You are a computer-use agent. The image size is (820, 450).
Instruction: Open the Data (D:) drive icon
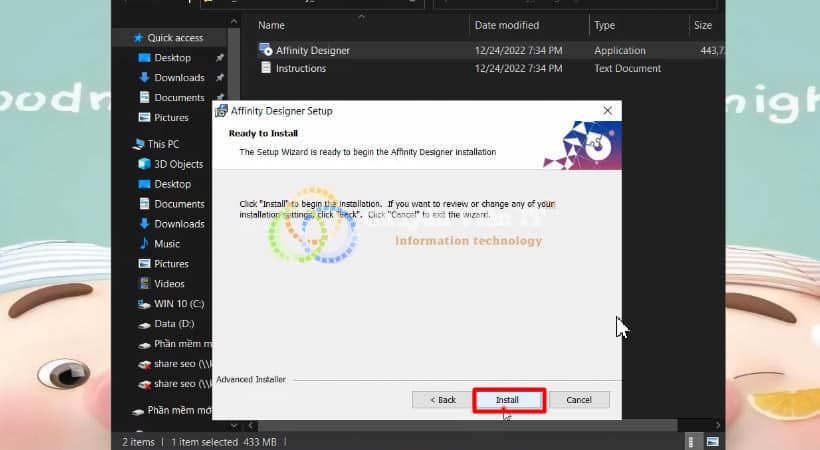point(144,324)
